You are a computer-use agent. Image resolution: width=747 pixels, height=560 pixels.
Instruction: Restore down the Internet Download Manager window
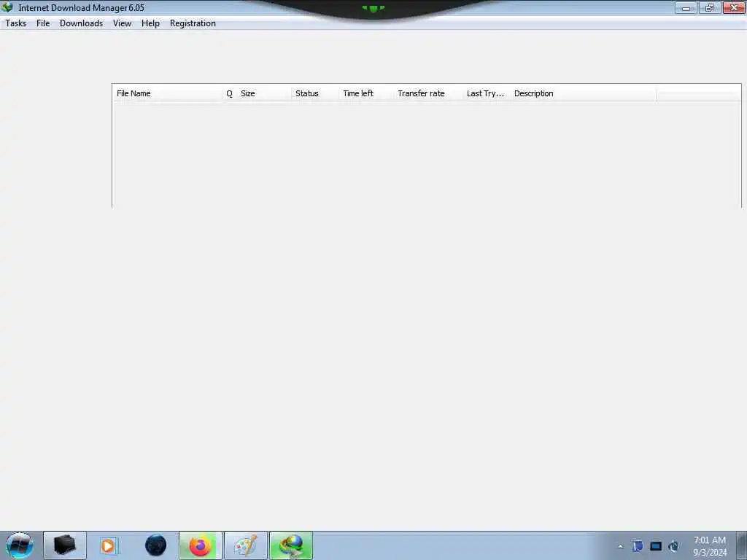point(710,7)
